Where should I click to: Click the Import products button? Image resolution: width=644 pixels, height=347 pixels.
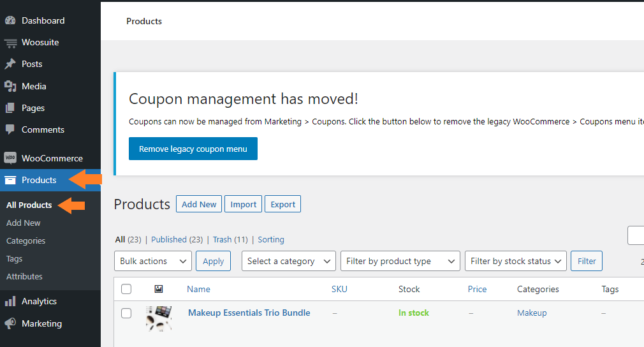(x=243, y=204)
